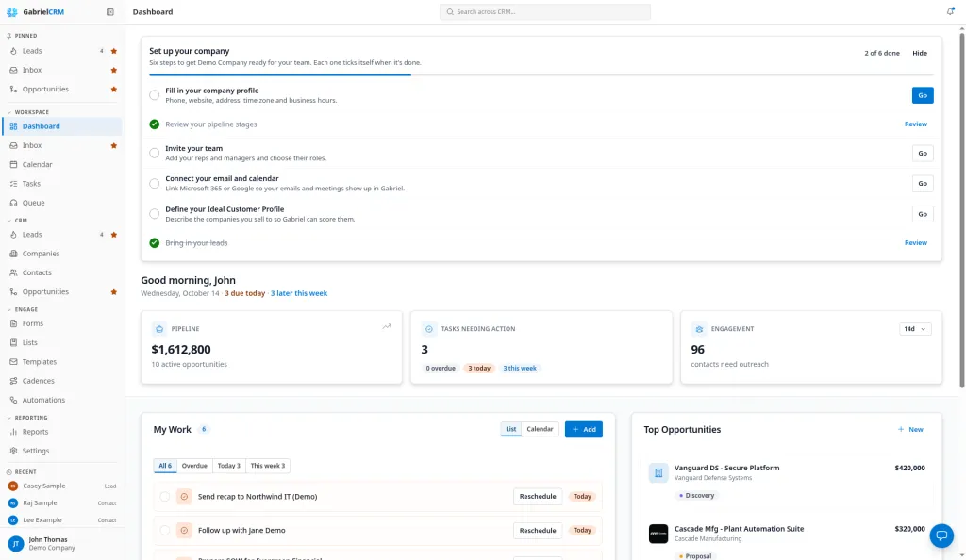Viewport: 966px width, 560px height.
Task: Collapse the Engage section
Action: (23, 309)
